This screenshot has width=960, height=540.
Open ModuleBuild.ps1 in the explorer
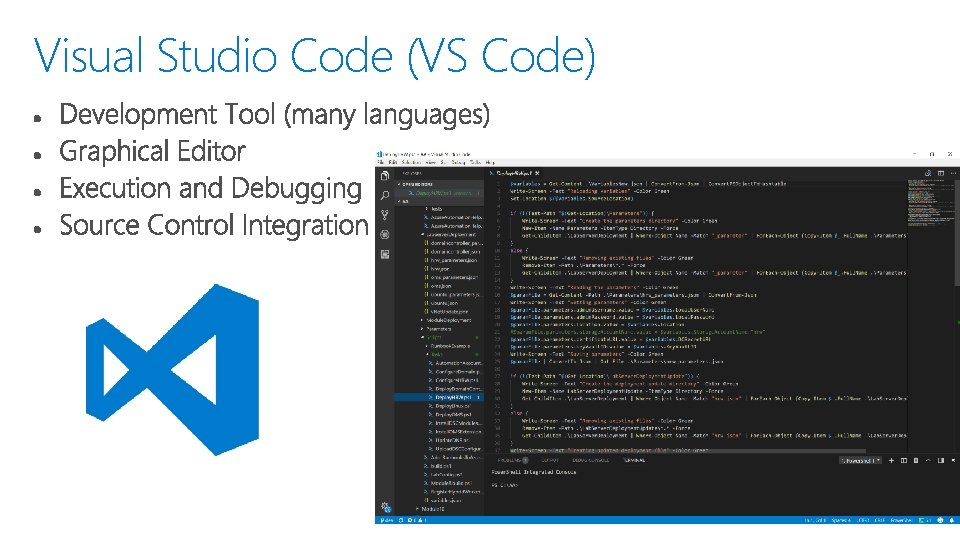point(449,483)
